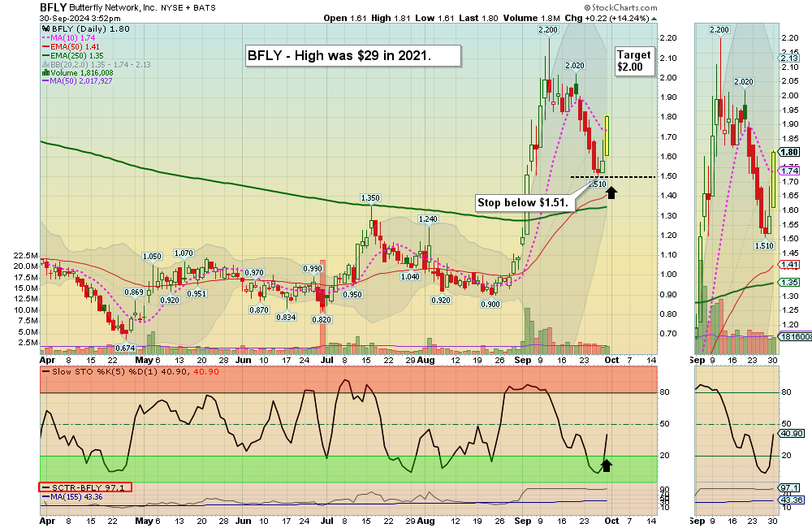Click the 2.13 Bollinger upper-band axis tag

790,58
